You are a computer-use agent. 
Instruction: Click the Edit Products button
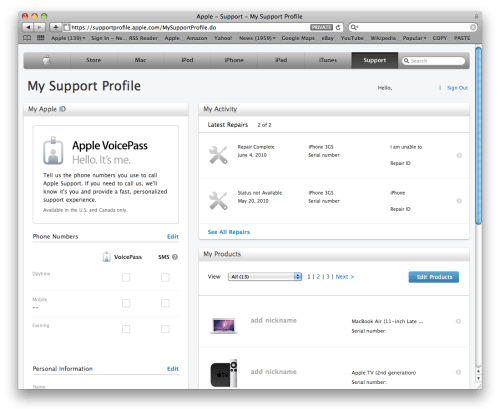434,277
